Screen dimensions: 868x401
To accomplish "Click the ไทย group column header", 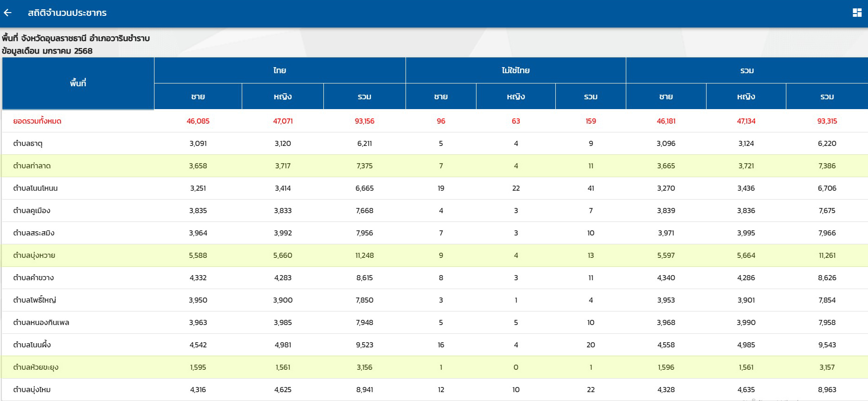I will coord(280,70).
